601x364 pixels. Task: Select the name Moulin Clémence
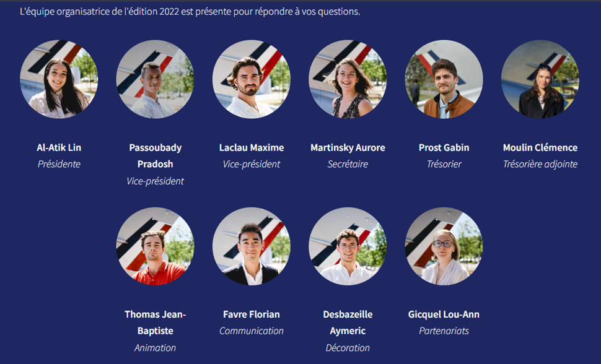pos(540,147)
